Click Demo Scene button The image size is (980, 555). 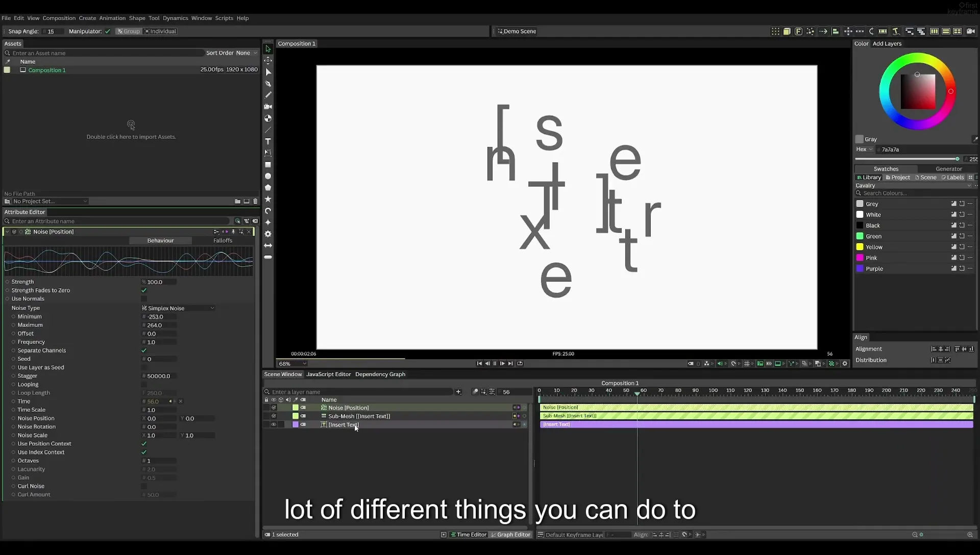[x=517, y=31]
